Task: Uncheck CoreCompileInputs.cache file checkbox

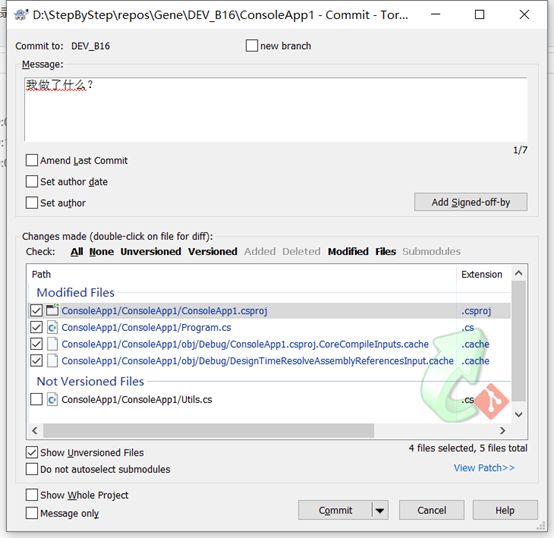Action: tap(36, 344)
